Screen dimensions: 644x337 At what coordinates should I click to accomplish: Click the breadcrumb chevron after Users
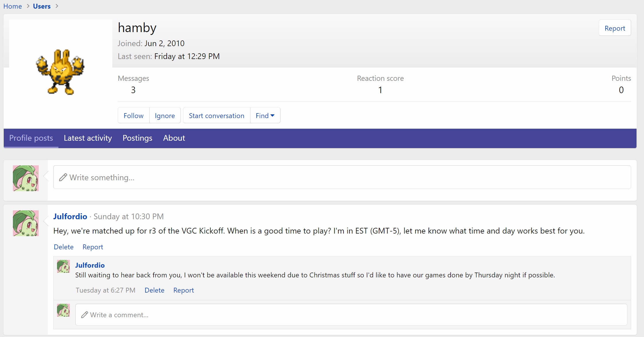[57, 6]
